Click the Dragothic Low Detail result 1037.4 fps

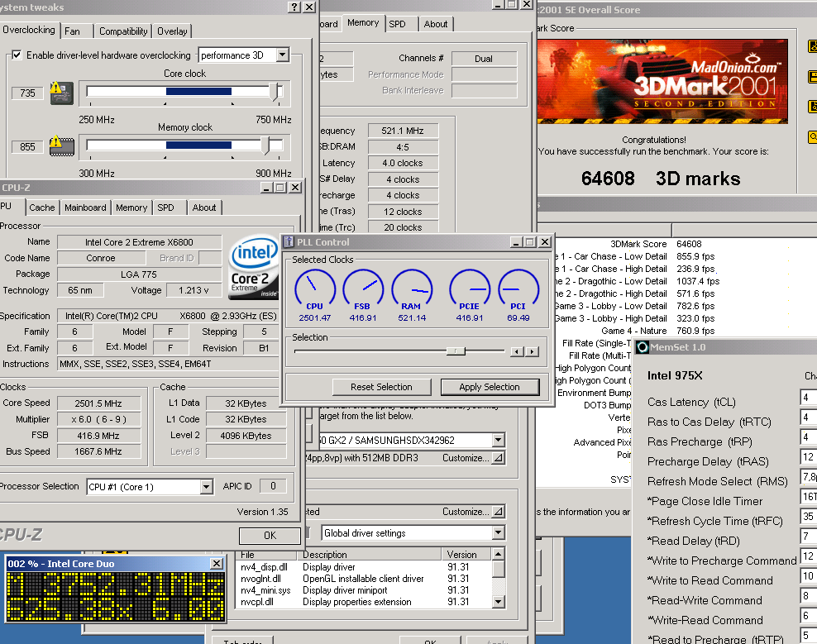click(698, 281)
